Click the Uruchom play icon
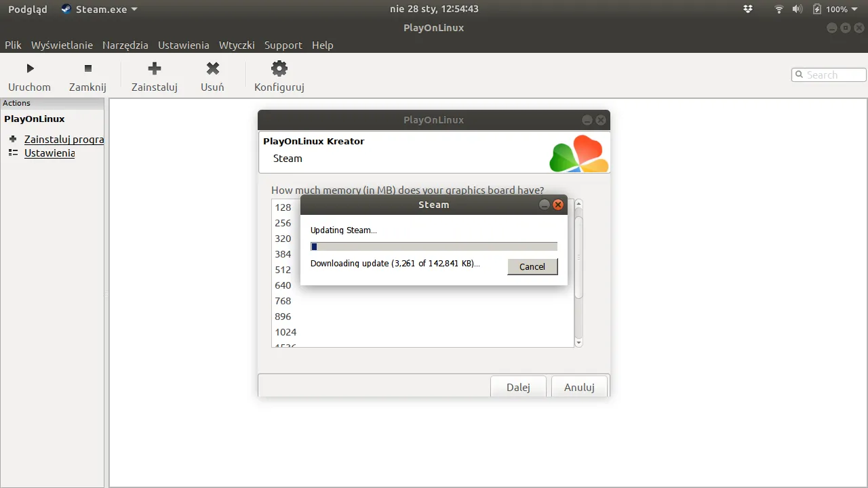This screenshot has height=488, width=868. (x=30, y=68)
